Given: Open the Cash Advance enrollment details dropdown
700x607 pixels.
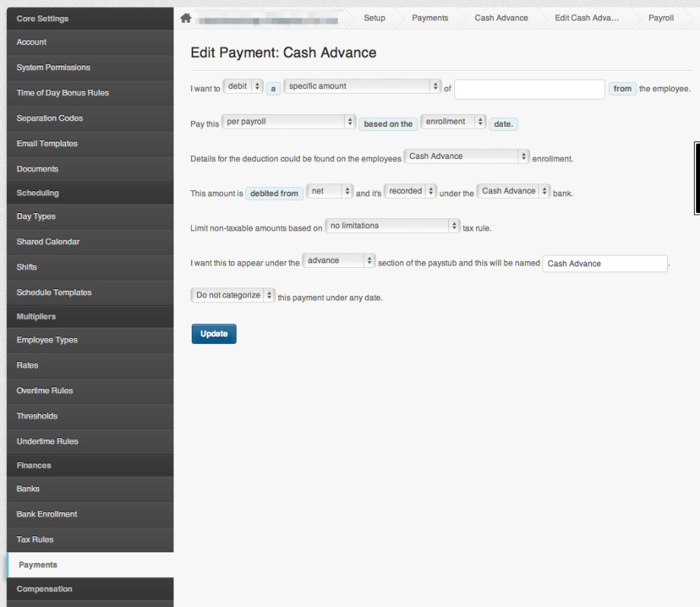Looking at the screenshot, I should pyautogui.click(x=466, y=155).
